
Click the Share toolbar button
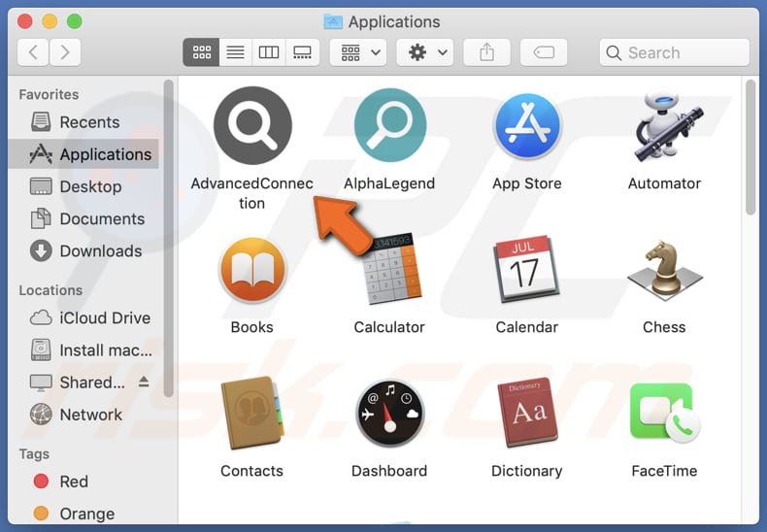pyautogui.click(x=486, y=52)
